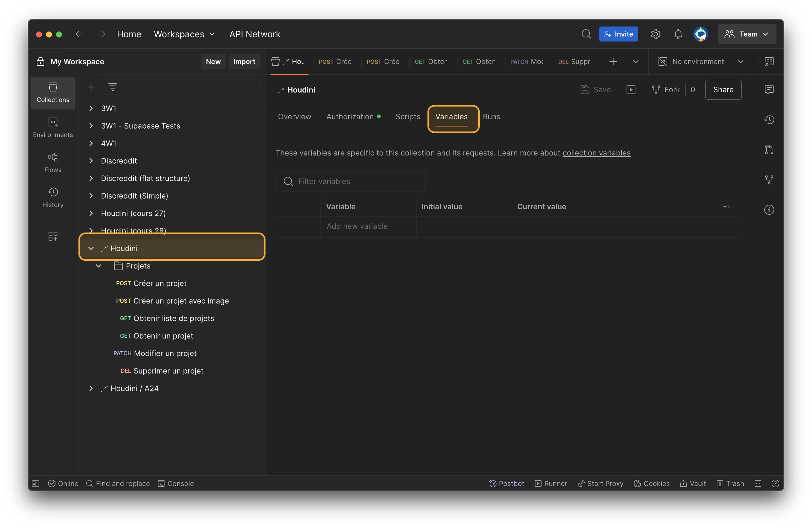Click Start Proxy in the status bar
Viewport: 812px width, 528px height.
[600, 484]
